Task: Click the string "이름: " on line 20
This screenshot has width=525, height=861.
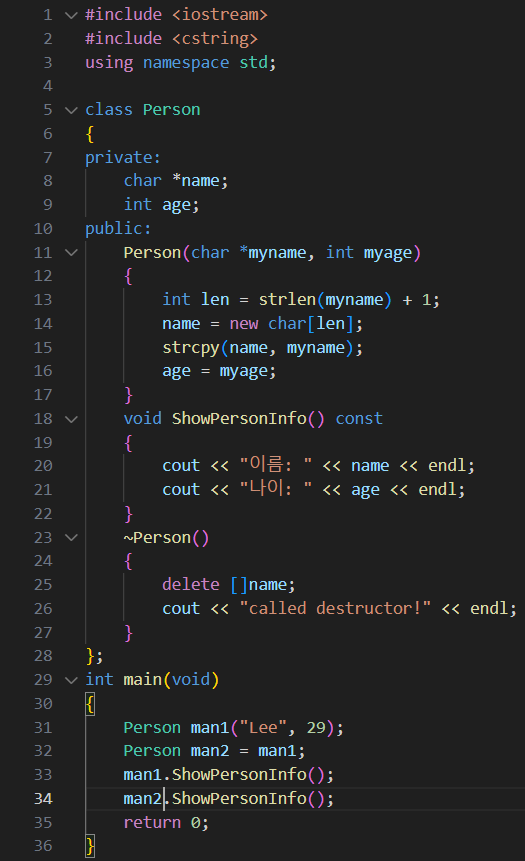Action: click(x=276, y=466)
